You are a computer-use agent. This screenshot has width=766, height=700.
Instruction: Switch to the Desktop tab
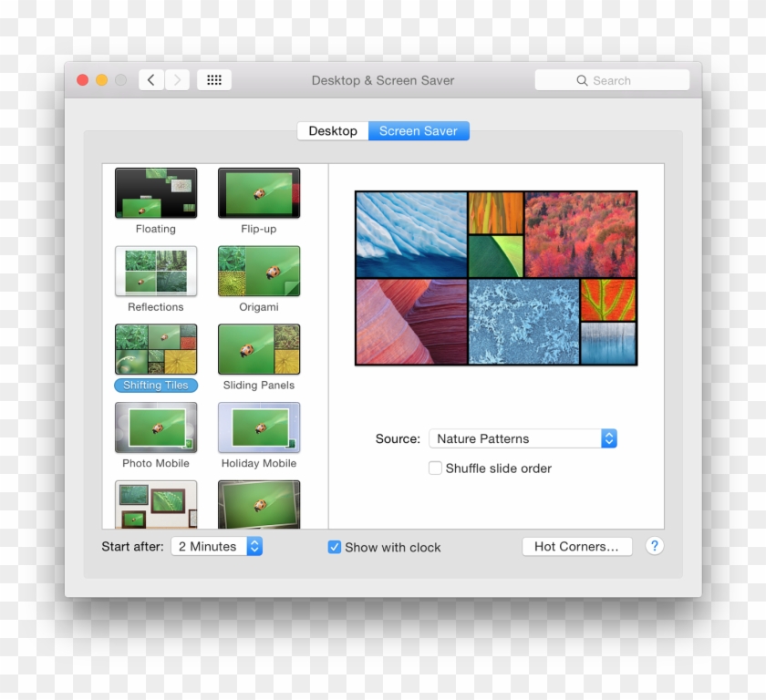point(332,131)
